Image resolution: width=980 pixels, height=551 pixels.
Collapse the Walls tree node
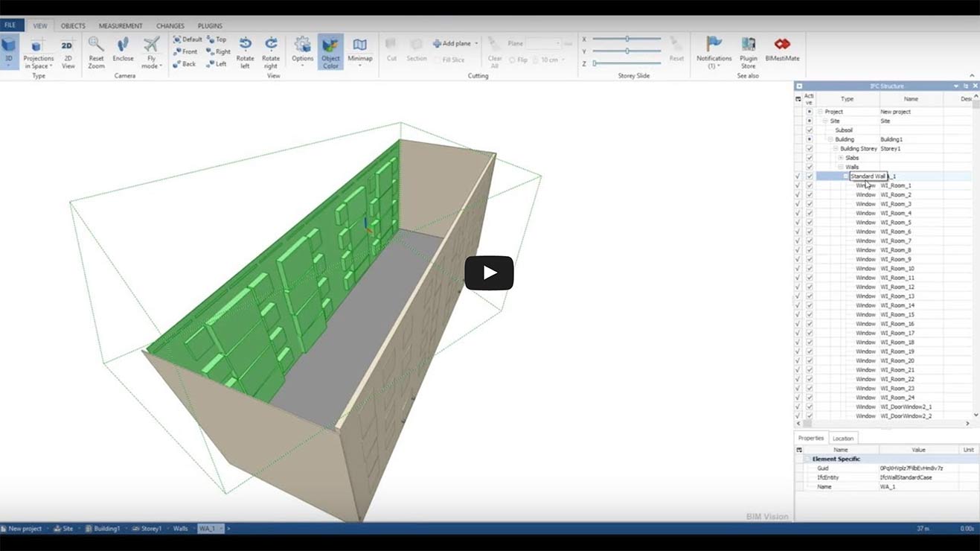tap(841, 167)
